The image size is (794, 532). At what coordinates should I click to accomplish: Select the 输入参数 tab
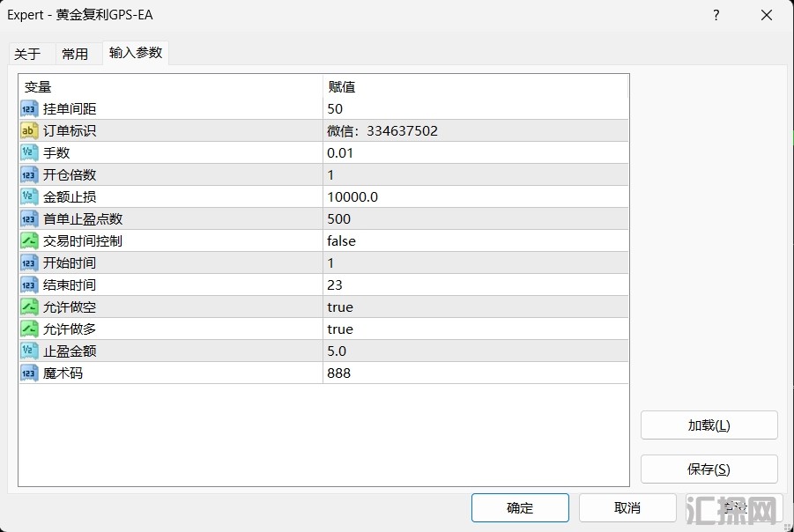click(x=136, y=53)
